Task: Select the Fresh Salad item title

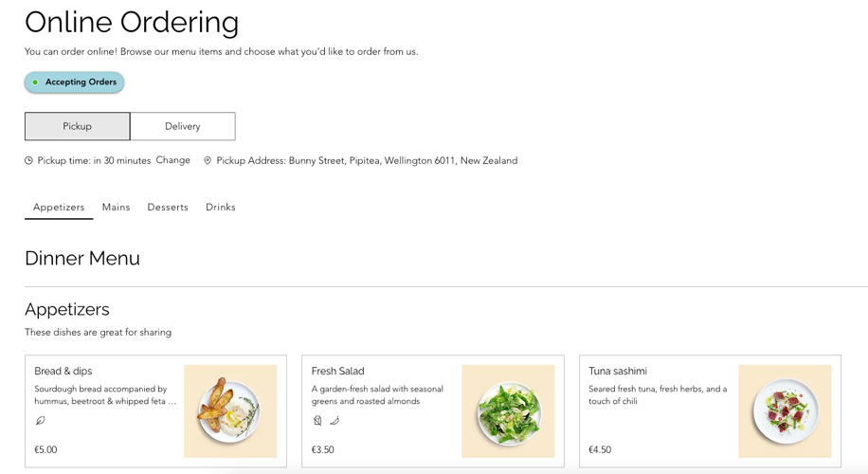Action: coord(337,371)
